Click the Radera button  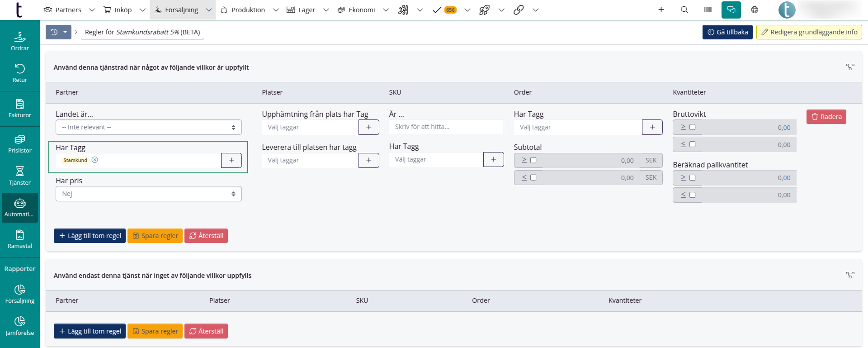pos(826,117)
